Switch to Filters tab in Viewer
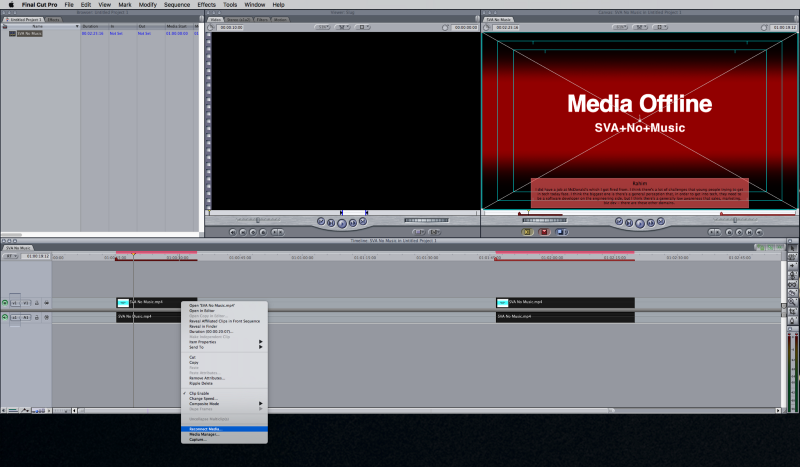The height and width of the screenshot is (467, 800). (262, 19)
